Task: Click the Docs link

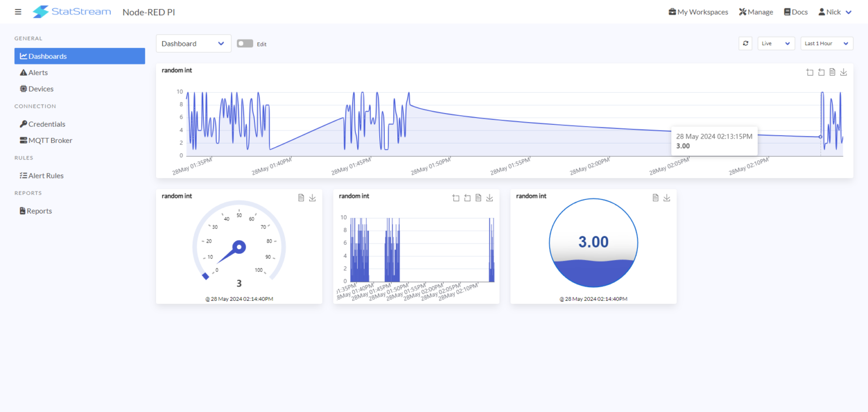Action: (796, 12)
